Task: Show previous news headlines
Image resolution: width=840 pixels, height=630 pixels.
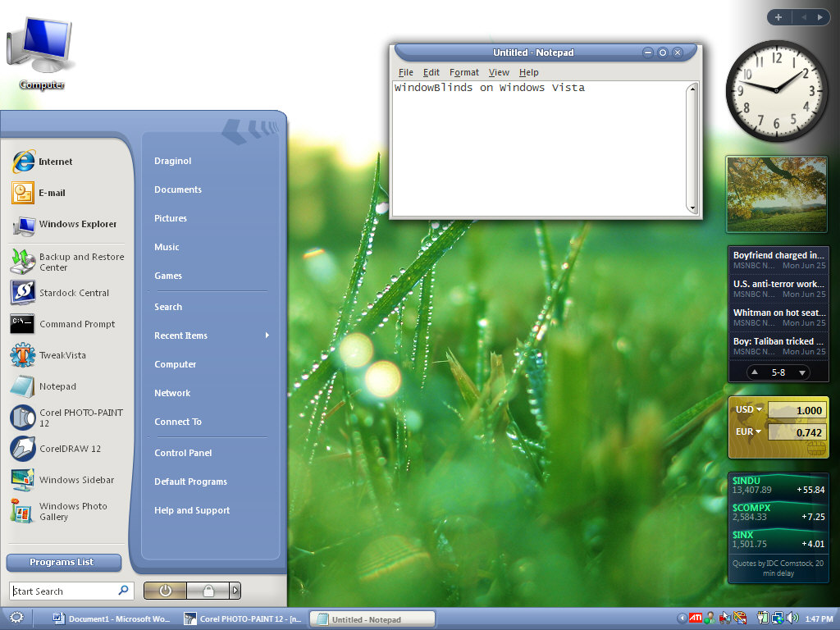Action: (755, 372)
